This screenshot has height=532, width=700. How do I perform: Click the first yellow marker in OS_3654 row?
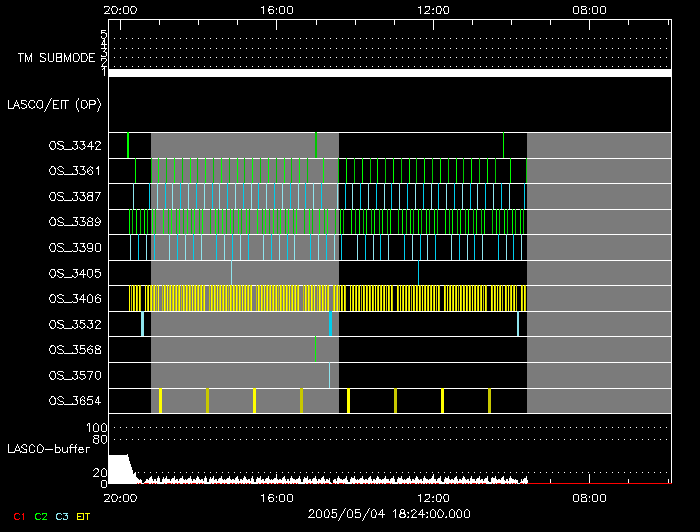click(160, 401)
